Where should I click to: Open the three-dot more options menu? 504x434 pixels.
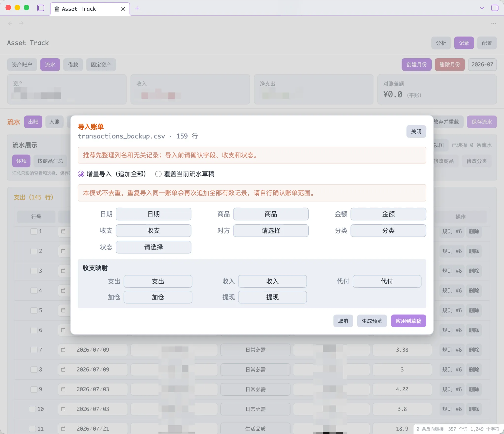(494, 23)
